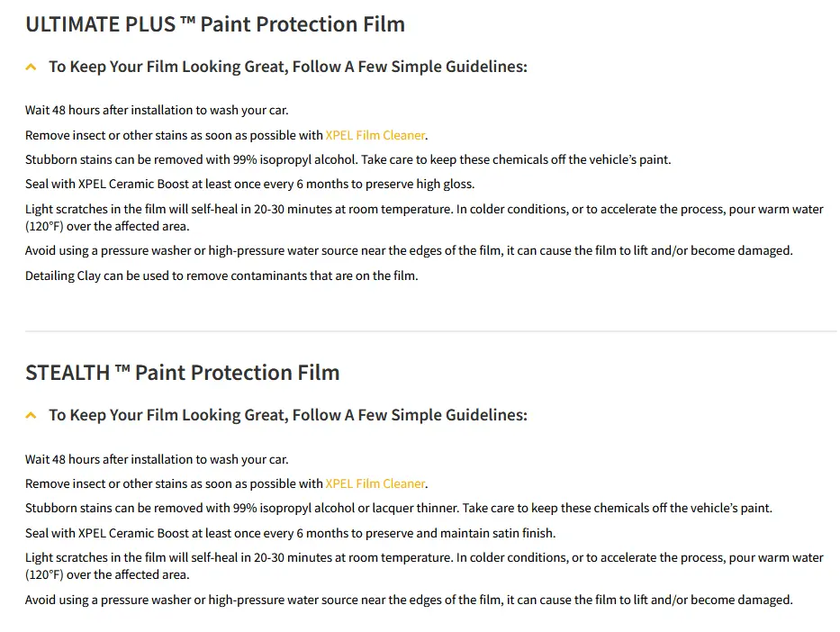Click the self-heal scratches paragraph under STEALTH

pos(423,565)
